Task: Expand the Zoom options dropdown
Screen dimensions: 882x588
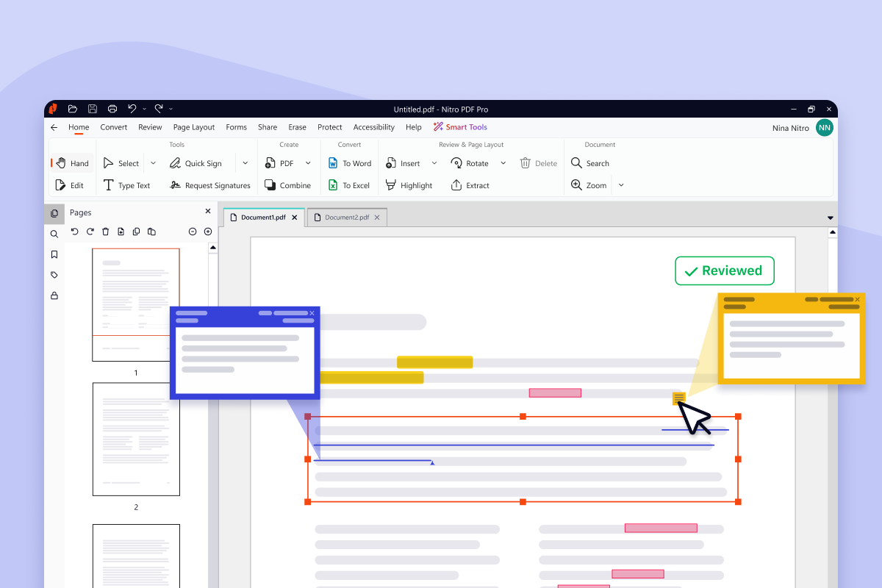Action: coord(621,185)
